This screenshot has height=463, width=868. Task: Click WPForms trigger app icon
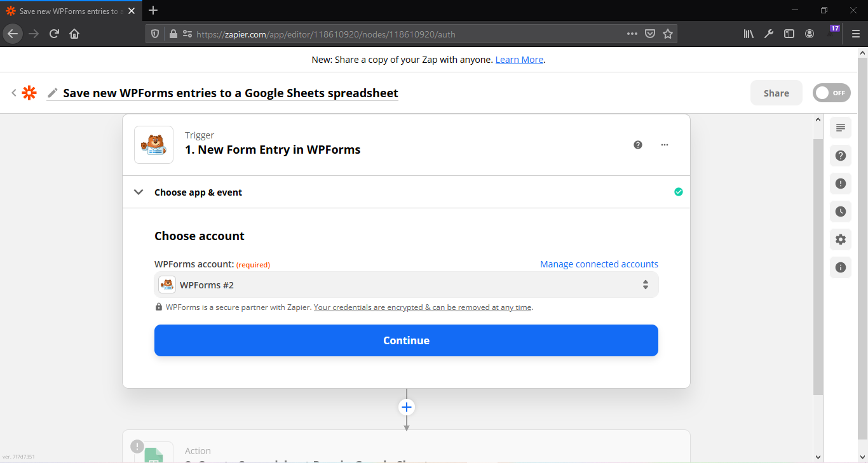pos(154,145)
